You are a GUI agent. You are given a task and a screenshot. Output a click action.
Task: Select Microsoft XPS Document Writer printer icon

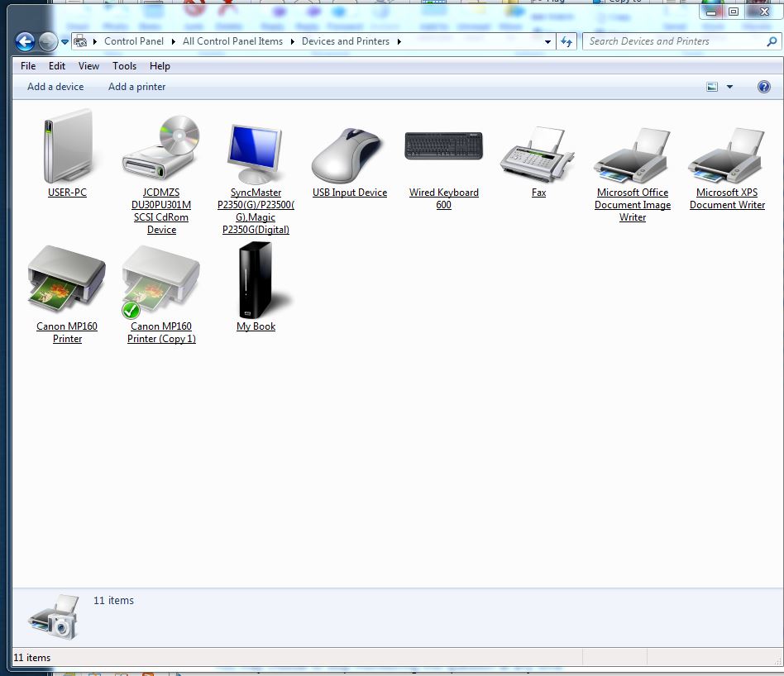(726, 155)
